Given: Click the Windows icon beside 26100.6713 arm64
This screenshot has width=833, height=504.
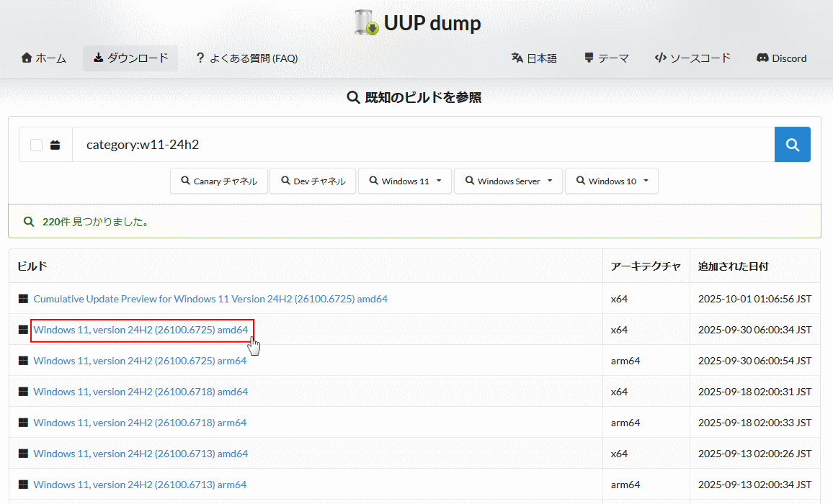Looking at the screenshot, I should click(x=23, y=485).
